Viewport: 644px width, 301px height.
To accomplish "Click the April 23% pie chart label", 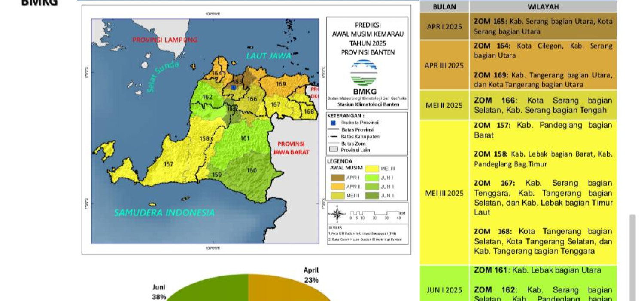I will 311,275.
